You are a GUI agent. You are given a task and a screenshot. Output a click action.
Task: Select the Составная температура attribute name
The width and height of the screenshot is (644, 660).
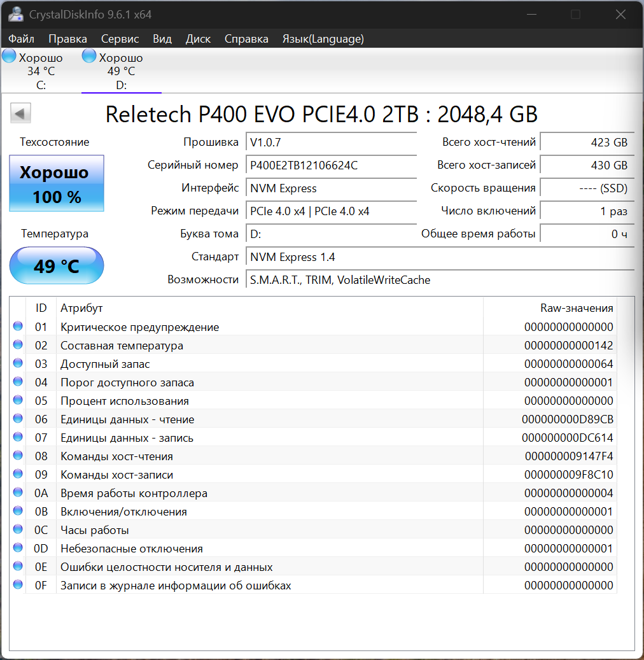pos(122,346)
